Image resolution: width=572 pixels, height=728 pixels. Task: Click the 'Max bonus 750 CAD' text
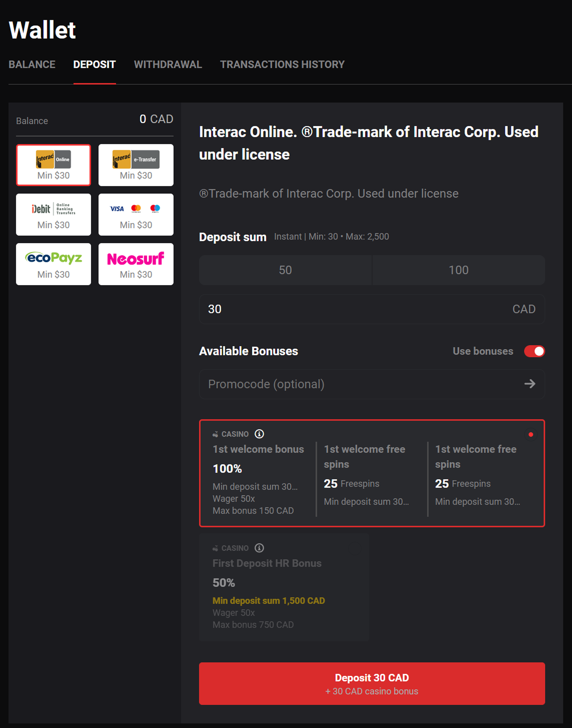click(x=253, y=625)
